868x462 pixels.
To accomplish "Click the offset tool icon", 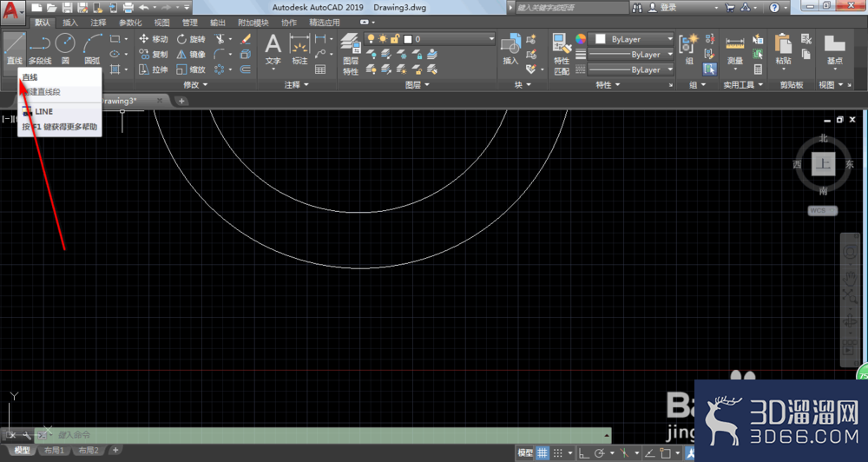I will 246,69.
